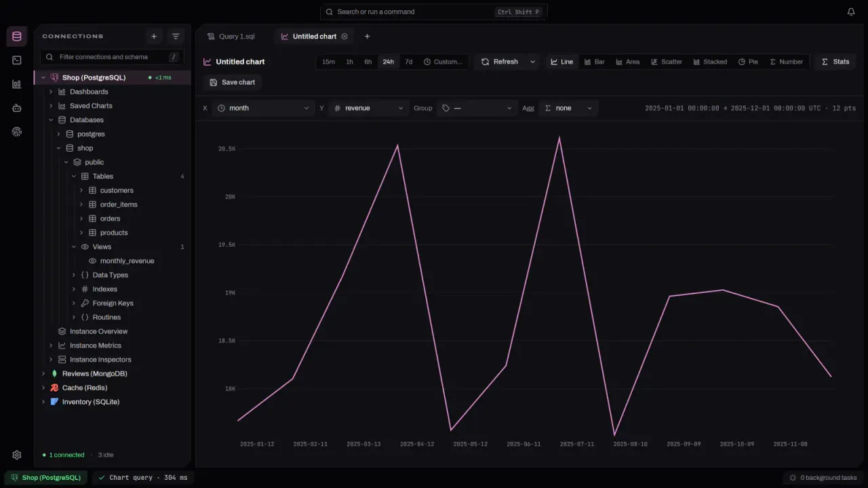
Task: Open the AI assistant robot icon
Action: [17, 108]
